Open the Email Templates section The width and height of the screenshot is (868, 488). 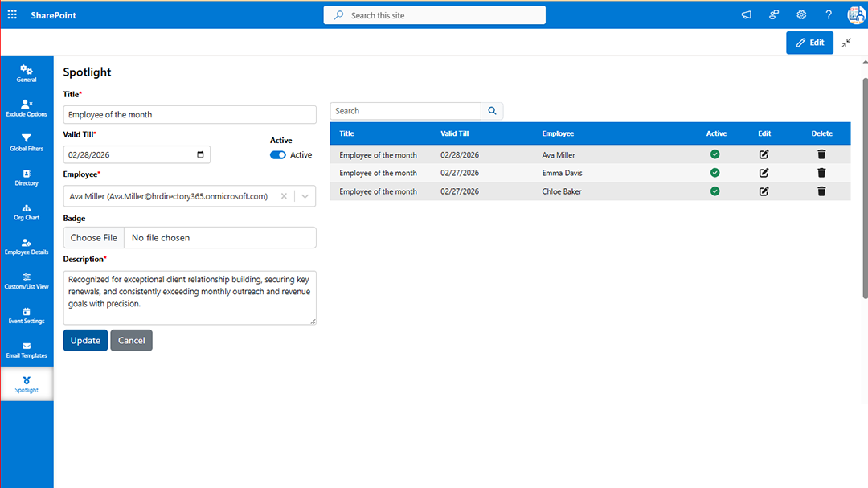(27, 351)
